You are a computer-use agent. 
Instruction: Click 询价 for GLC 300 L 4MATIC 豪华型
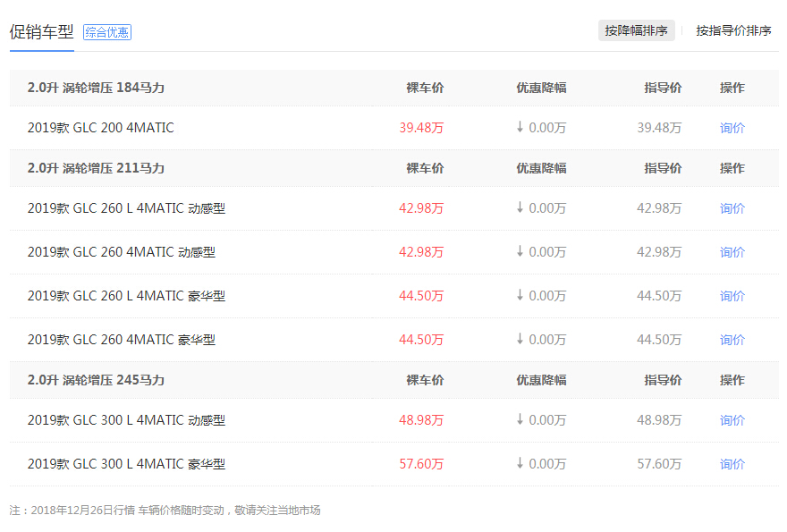point(732,464)
